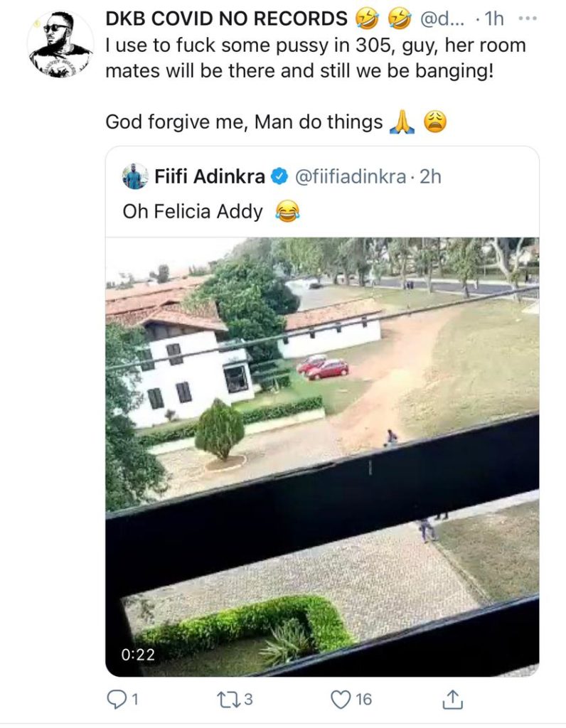
Task: Click the 0:22 video duration label
Action: tap(138, 655)
